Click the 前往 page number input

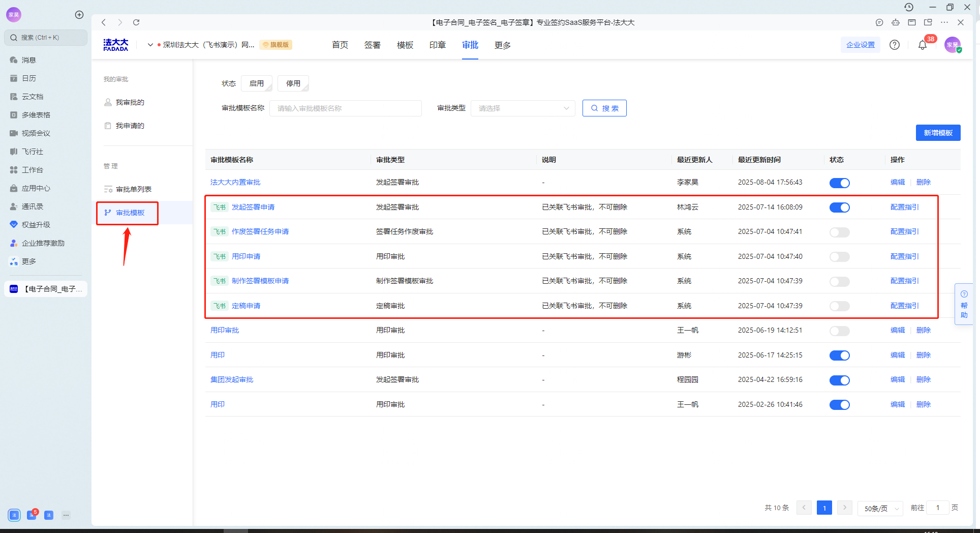pos(937,508)
